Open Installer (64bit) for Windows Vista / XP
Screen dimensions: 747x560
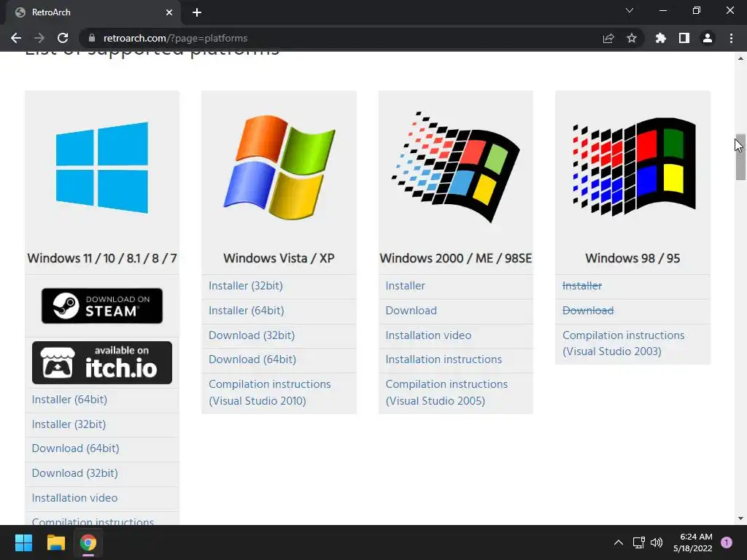pyautogui.click(x=247, y=311)
